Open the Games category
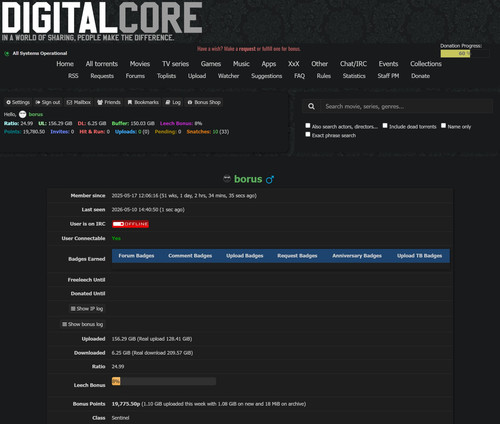 pyautogui.click(x=211, y=64)
